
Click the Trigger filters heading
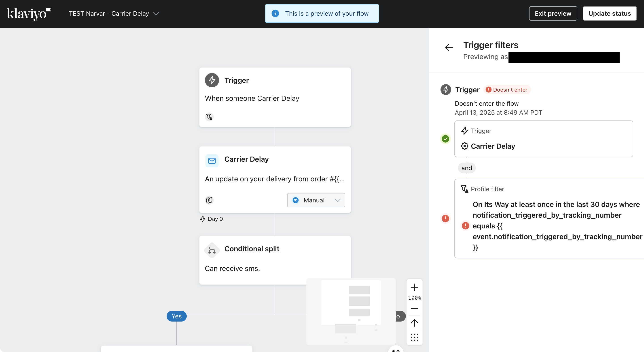click(x=491, y=45)
